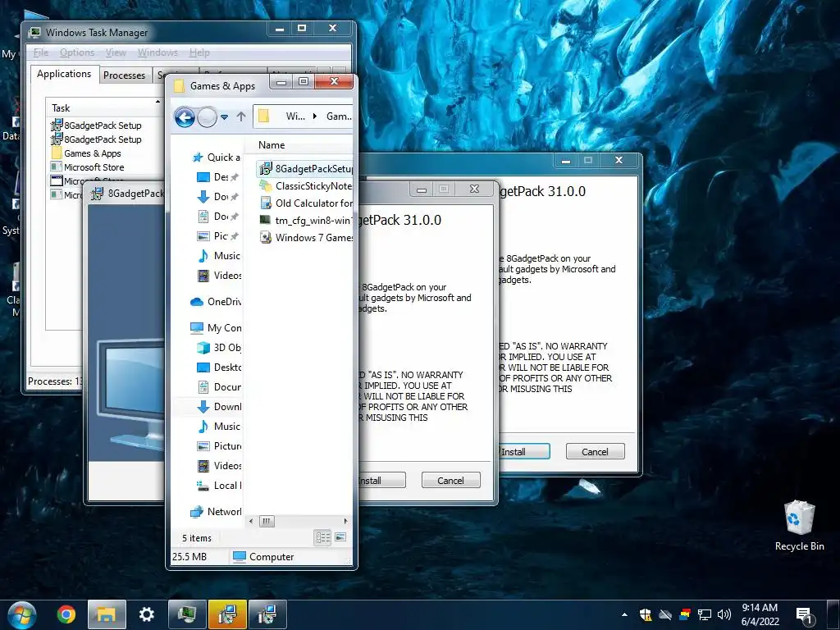Open the Recycle Bin desktop icon
The width and height of the screenshot is (840, 630).
799,526
